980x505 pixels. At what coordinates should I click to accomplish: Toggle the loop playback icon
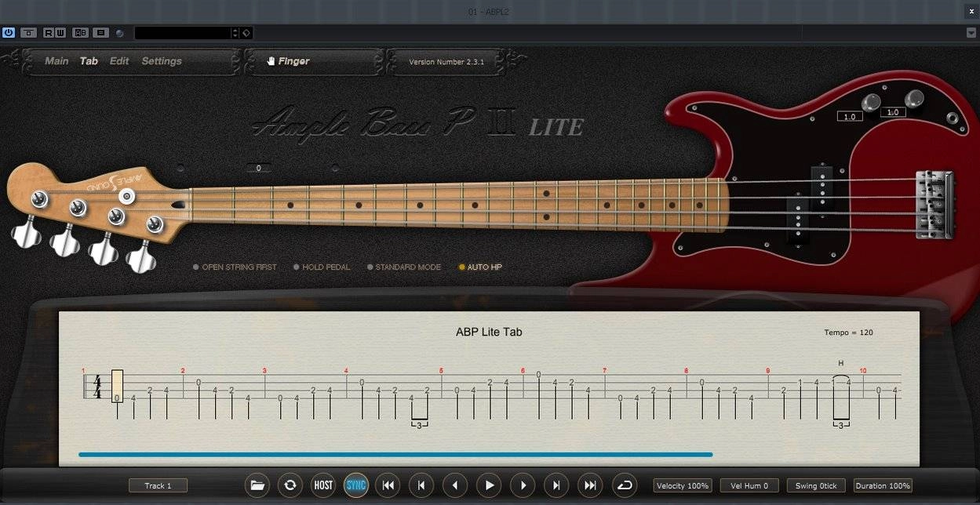624,485
